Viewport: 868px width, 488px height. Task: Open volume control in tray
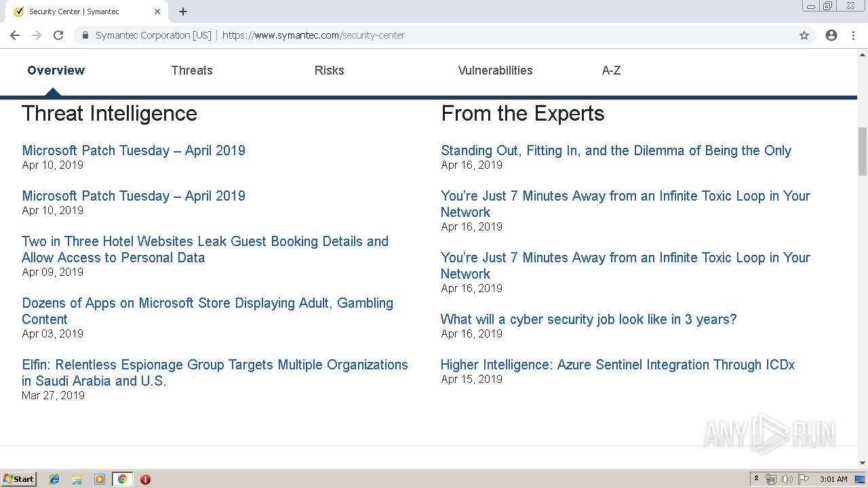tap(787, 479)
